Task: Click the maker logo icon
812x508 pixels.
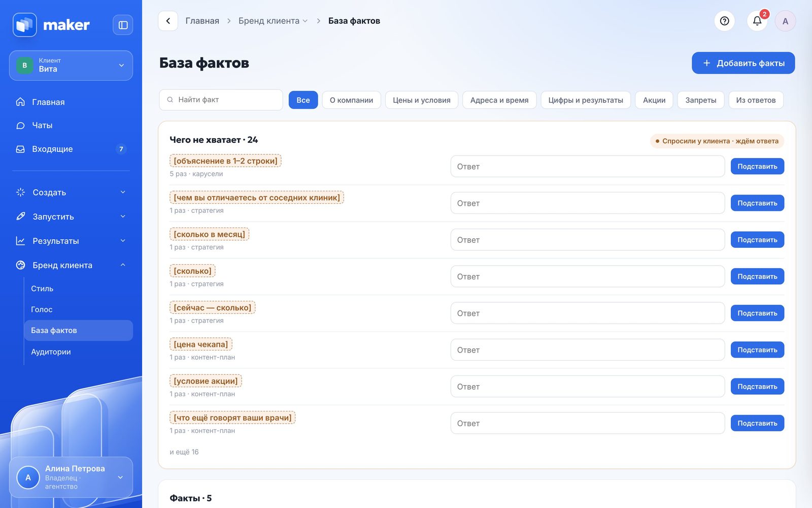Action: pyautogui.click(x=24, y=25)
